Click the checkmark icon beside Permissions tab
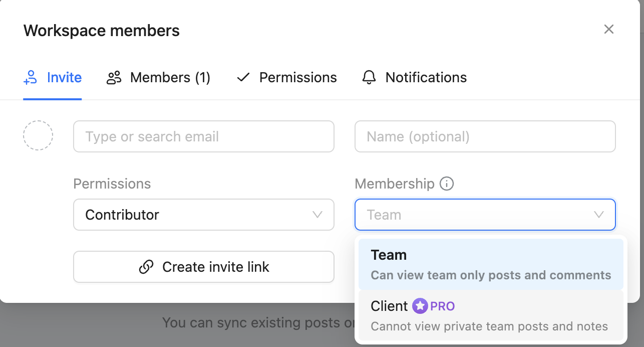Screen dimensions: 644x347 [x=243, y=78]
